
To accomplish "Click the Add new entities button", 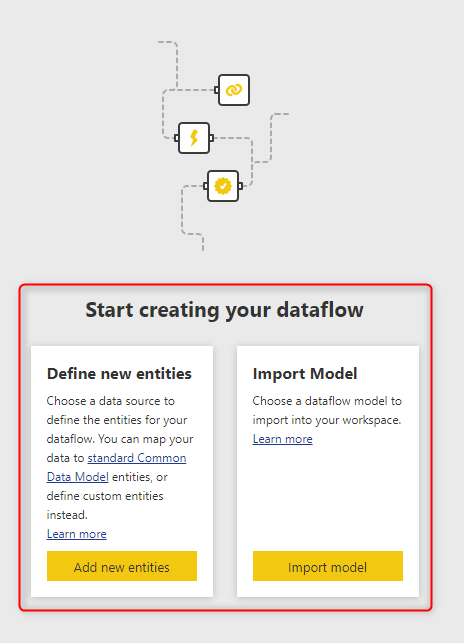I will [122, 566].
